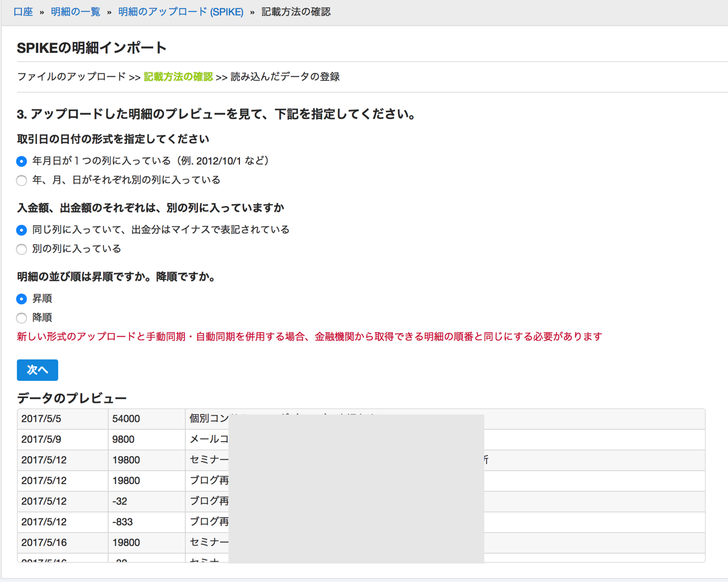Click the 54000 amount cell
The image size is (728, 582).
point(146,419)
